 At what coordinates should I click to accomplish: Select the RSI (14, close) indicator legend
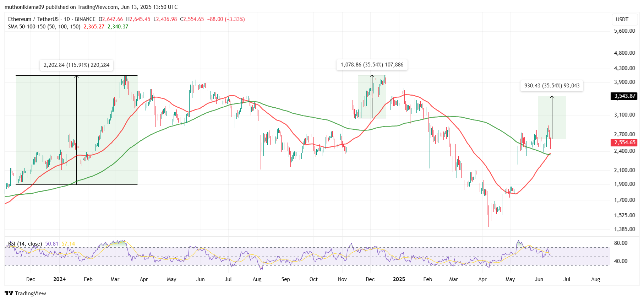click(25, 244)
